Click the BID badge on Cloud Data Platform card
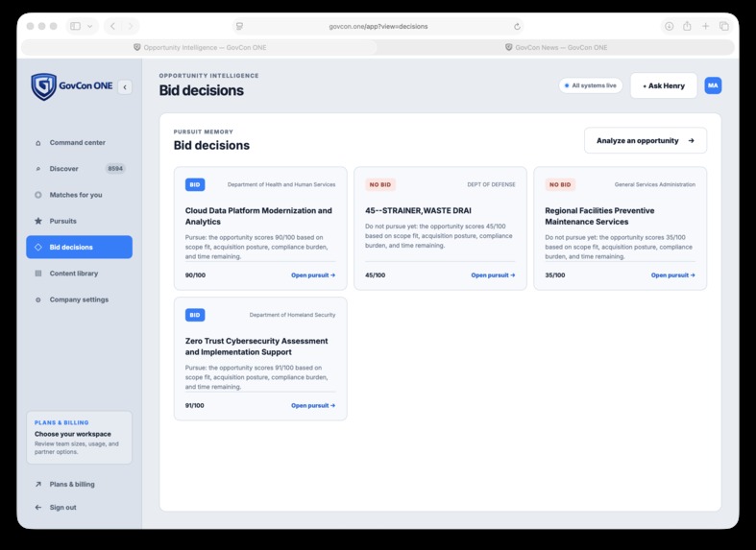The height and width of the screenshot is (550, 756). (195, 184)
